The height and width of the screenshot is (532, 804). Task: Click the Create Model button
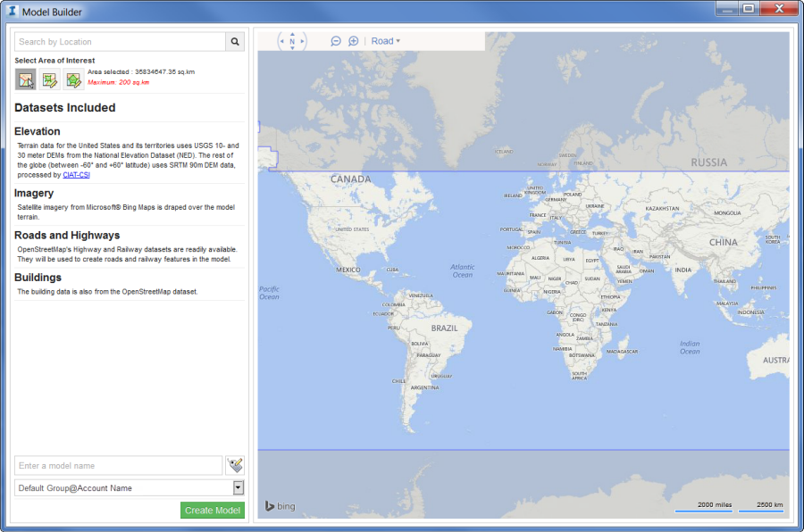[x=213, y=510]
